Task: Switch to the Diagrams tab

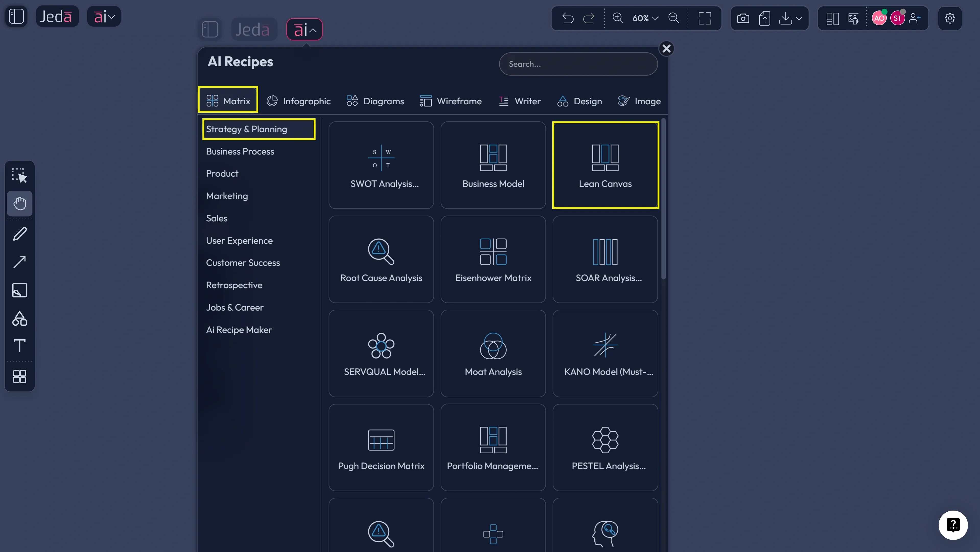Action: 375,101
